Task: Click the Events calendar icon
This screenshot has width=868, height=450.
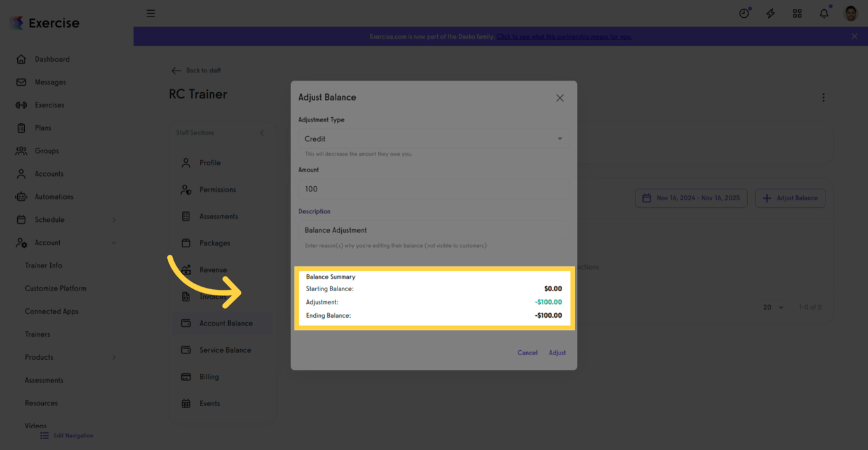Action: tap(186, 403)
